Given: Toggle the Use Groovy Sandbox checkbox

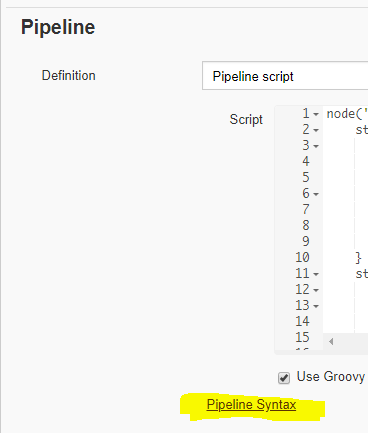Looking at the screenshot, I should pos(284,378).
